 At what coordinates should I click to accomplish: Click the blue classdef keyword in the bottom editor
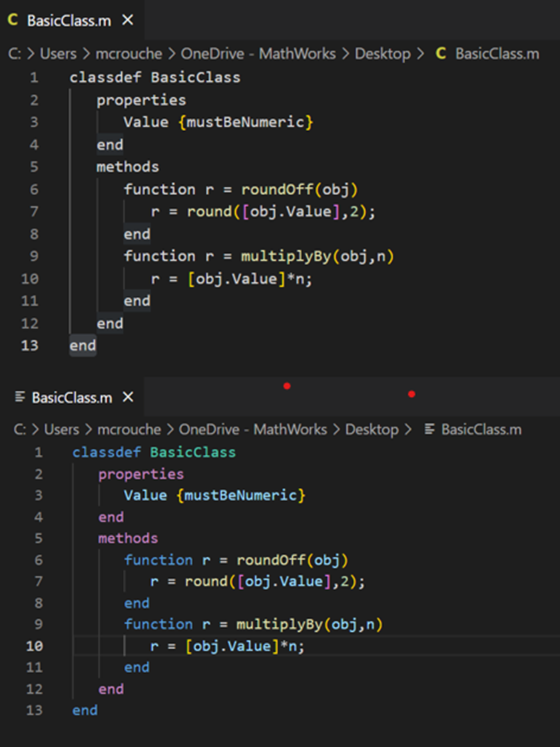[107, 453]
